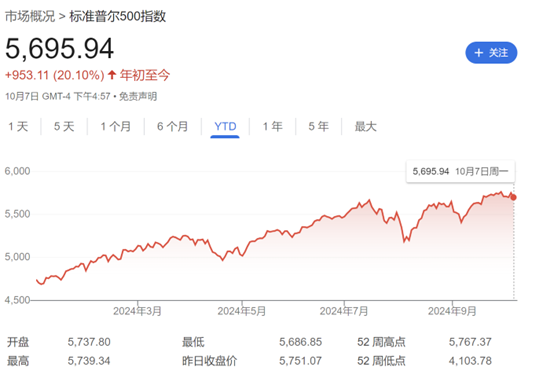This screenshot has height=374, width=554.
Task: Click the 5,000 y-axis label
Action: [17, 257]
